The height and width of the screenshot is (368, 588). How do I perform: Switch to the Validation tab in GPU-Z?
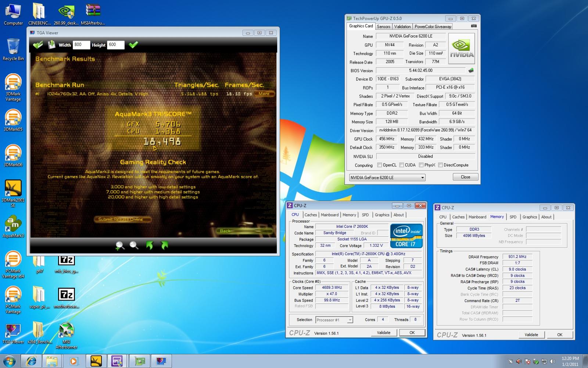pos(402,26)
